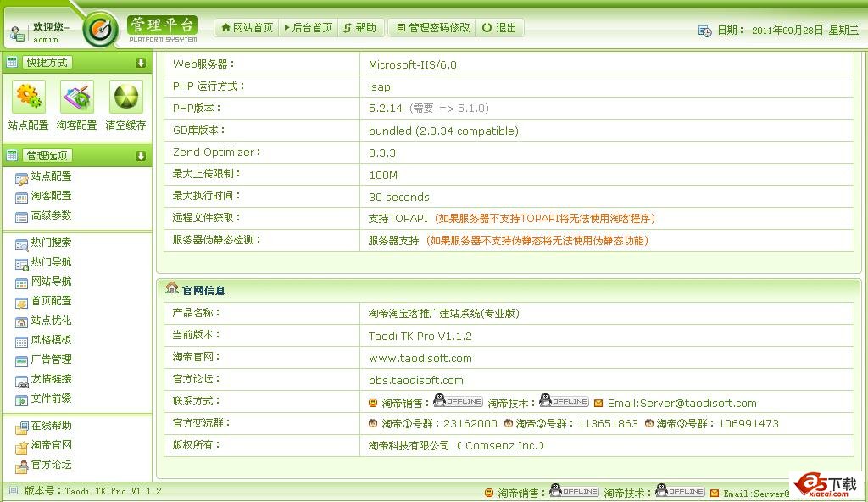The height and width of the screenshot is (502, 868).
Task: Click the 帮助 toolbar button
Action: (360, 28)
